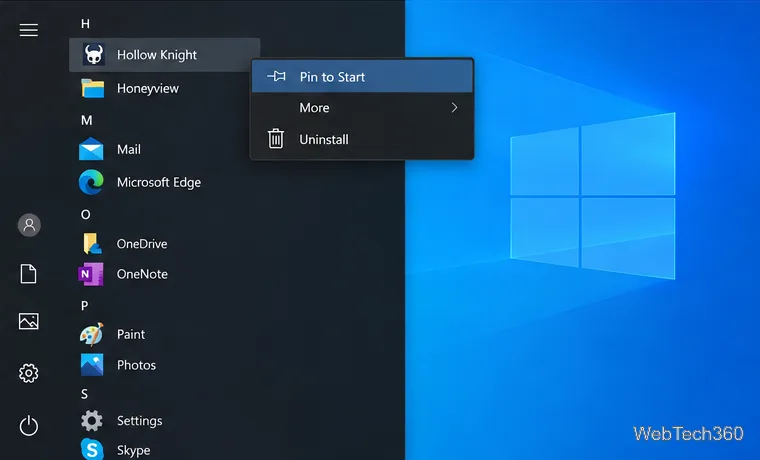Expand the More submenu chevron arrow
760x460 pixels.
pyautogui.click(x=454, y=108)
